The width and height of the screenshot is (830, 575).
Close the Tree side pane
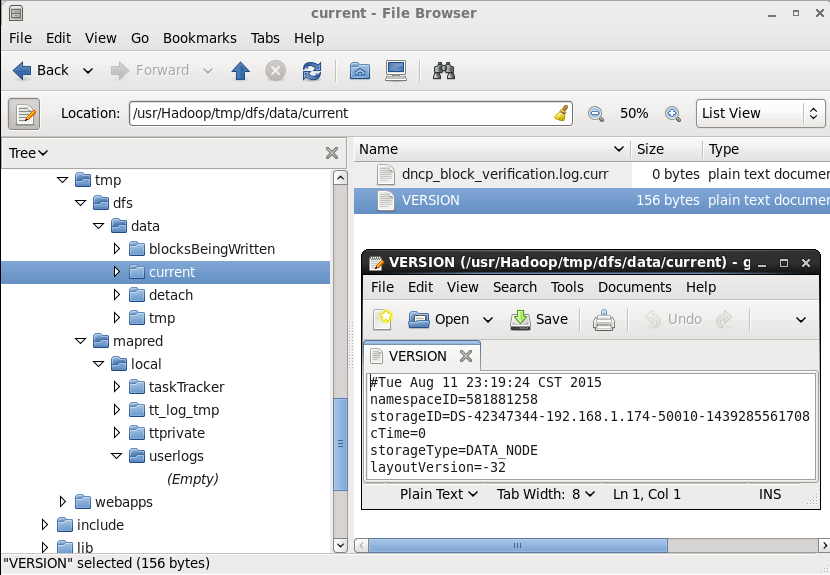click(332, 153)
